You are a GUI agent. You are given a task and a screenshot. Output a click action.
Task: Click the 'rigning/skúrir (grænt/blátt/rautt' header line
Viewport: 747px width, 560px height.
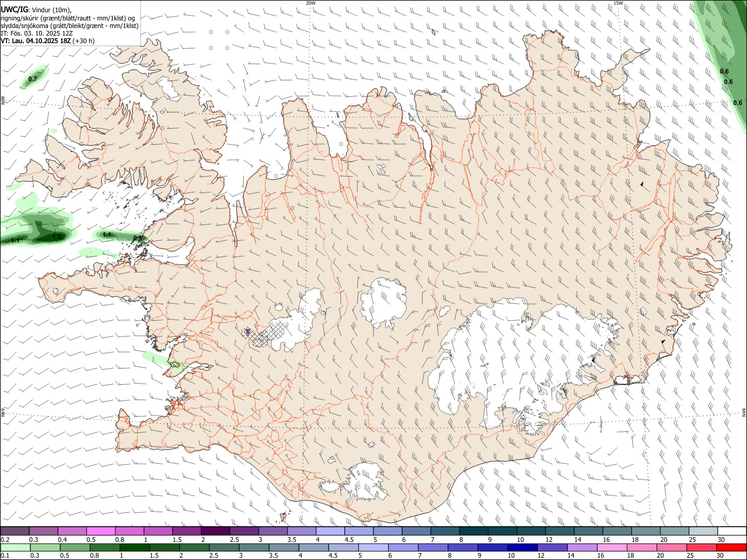(68, 18)
